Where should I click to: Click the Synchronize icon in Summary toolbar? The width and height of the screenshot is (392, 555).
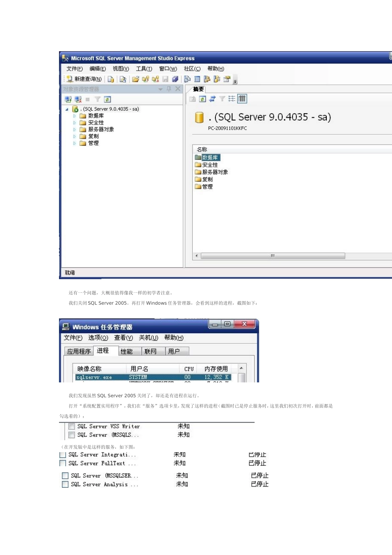click(x=212, y=99)
